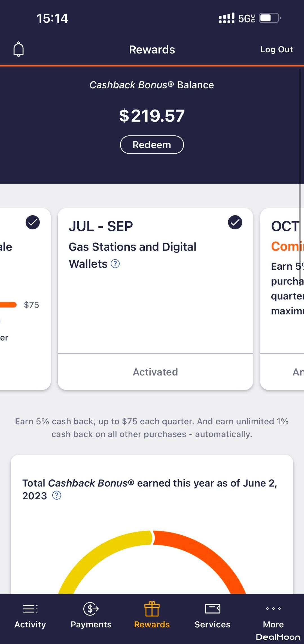Viewport: 304px width, 644px height.
Task: Tap Activated on the JUL - SEP card
Action: click(x=155, y=372)
